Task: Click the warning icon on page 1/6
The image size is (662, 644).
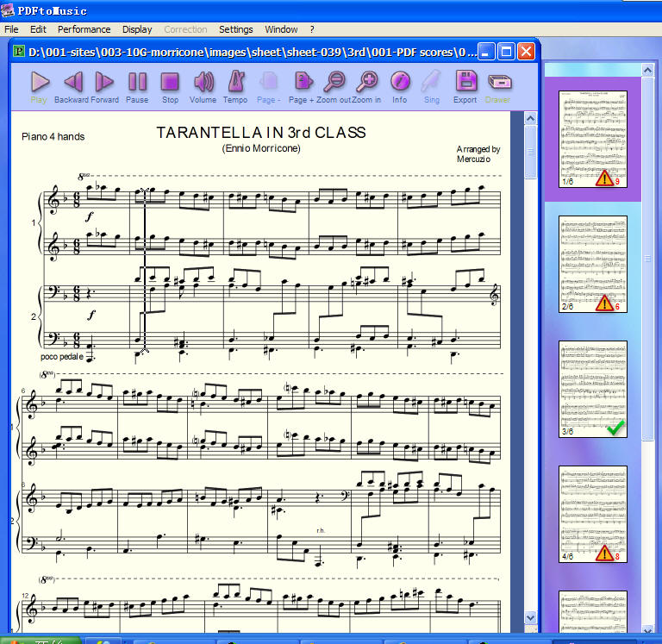Action: coord(604,178)
